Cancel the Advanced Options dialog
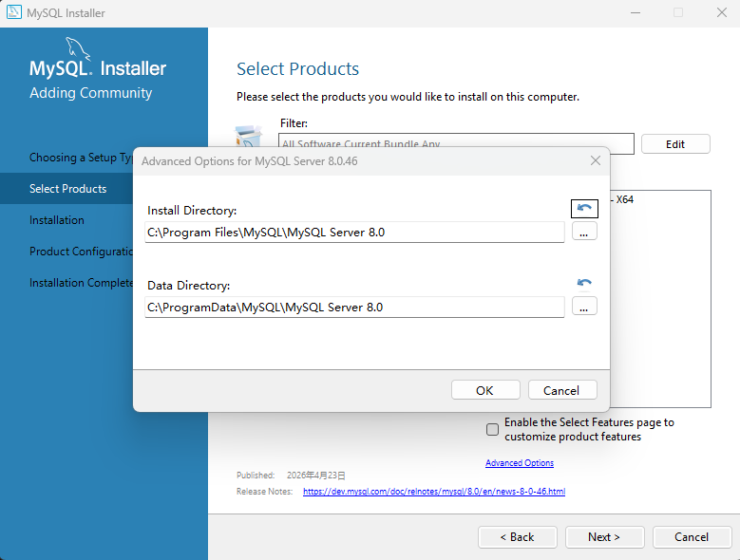The image size is (740, 560). pyautogui.click(x=562, y=390)
